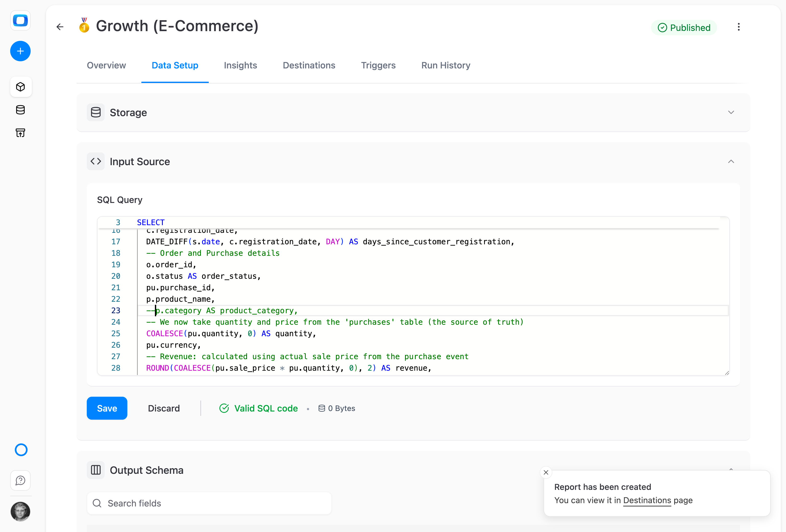Select the Data Setup tab
Viewport: 786px width, 532px height.
click(175, 65)
